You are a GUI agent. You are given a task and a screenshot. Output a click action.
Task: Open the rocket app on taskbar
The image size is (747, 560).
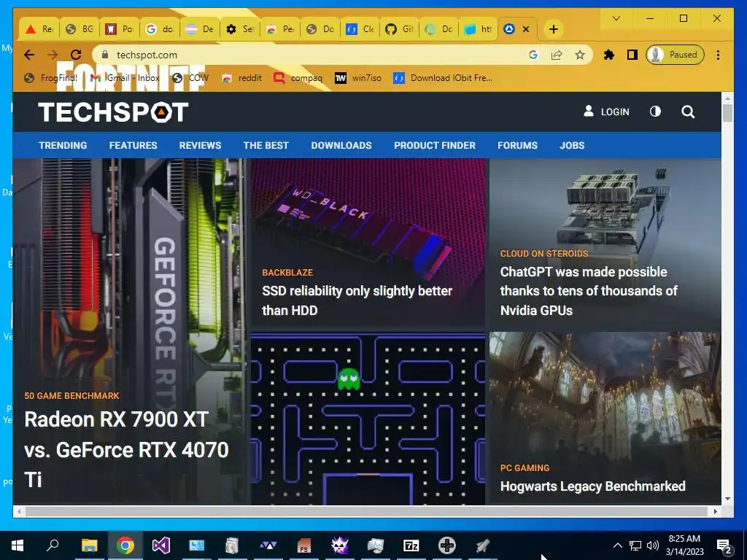point(483,545)
